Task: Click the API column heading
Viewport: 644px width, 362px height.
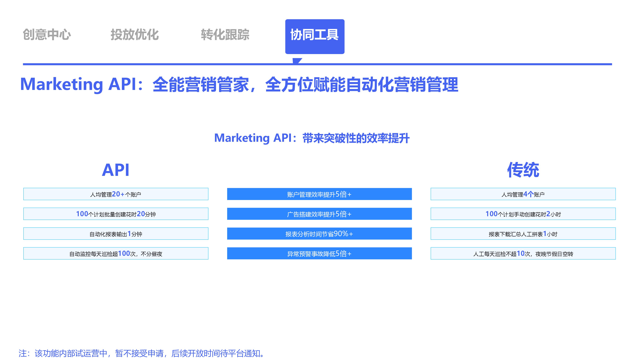Action: [115, 170]
